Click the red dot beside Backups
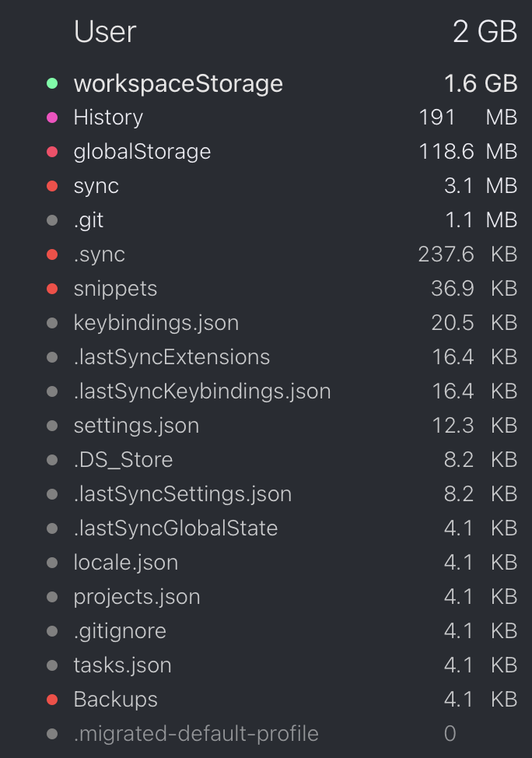532x758 pixels. click(51, 699)
